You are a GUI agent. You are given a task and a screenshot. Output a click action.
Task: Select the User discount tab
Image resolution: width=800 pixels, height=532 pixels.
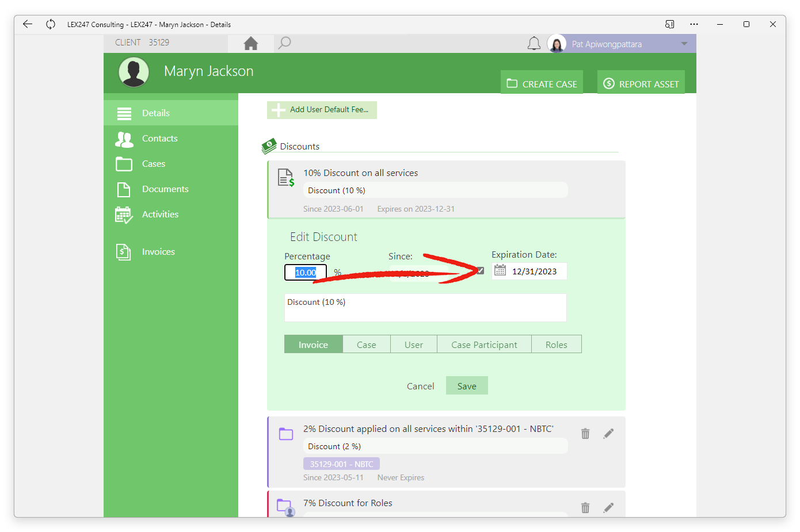coord(414,345)
